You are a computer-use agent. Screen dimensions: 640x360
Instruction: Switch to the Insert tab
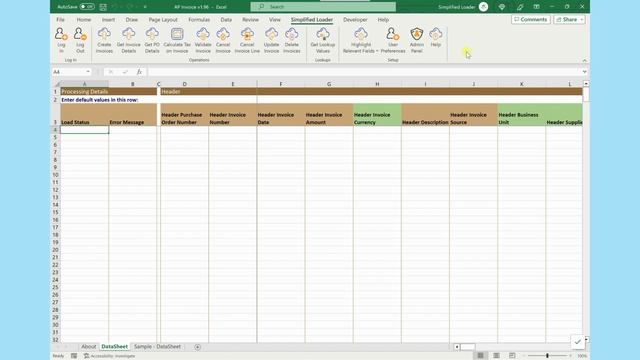108,20
